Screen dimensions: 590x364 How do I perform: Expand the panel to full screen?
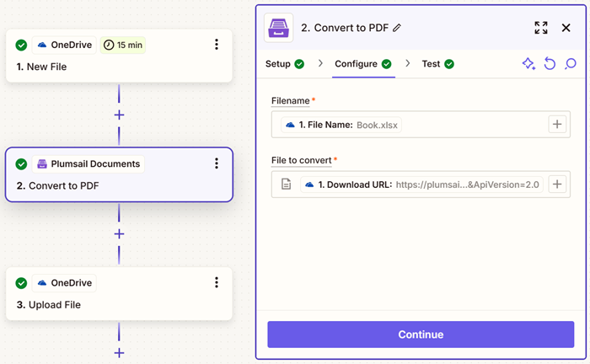click(x=541, y=28)
